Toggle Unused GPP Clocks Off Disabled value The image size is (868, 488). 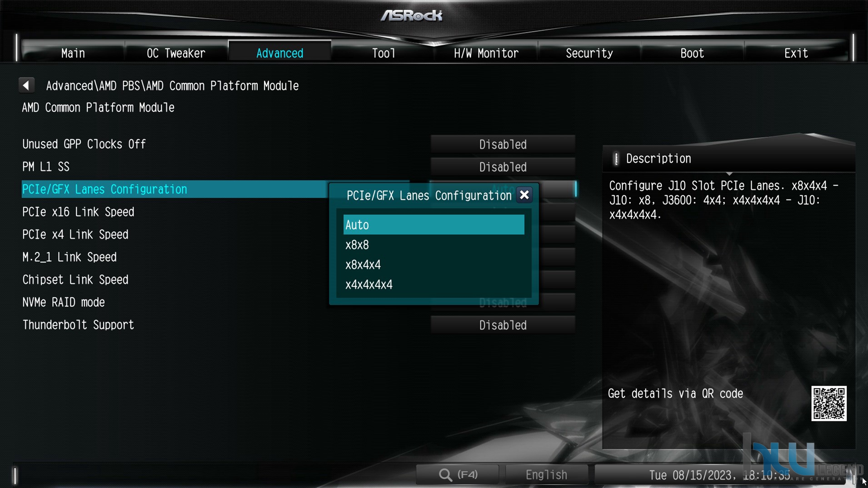point(503,144)
